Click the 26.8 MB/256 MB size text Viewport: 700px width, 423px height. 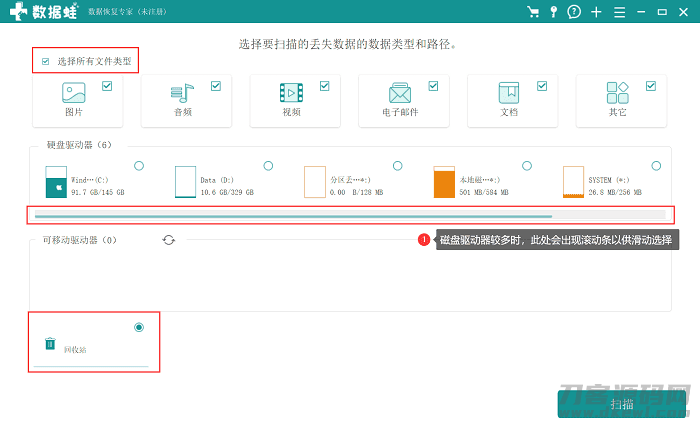coord(615,192)
